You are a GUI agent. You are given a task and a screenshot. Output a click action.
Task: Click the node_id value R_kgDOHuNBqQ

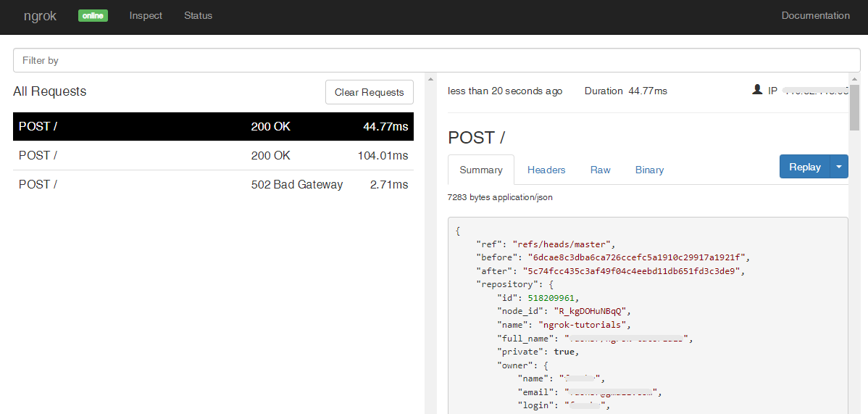[590, 312]
